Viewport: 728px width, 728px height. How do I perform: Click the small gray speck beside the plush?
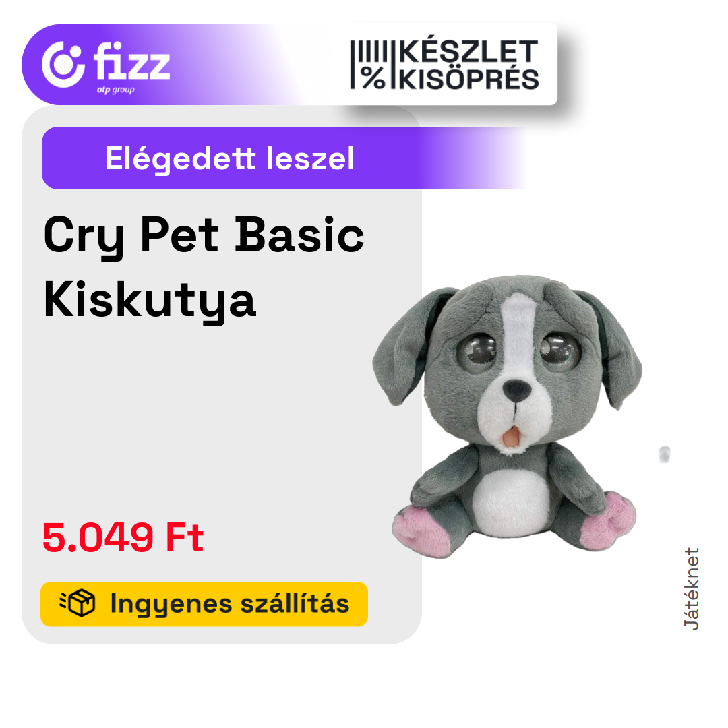pyautogui.click(x=665, y=454)
